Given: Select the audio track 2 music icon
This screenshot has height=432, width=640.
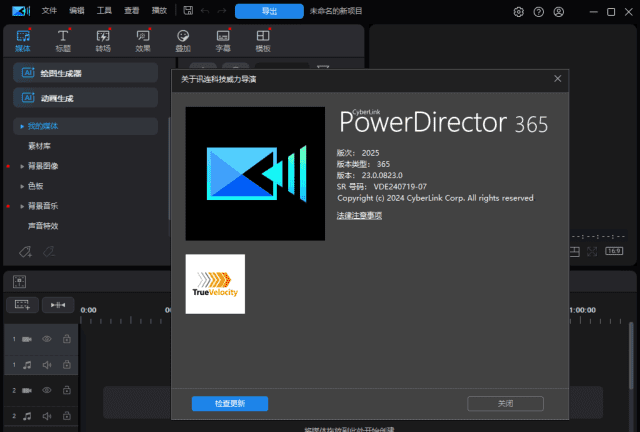Looking at the screenshot, I should click(x=27, y=416).
